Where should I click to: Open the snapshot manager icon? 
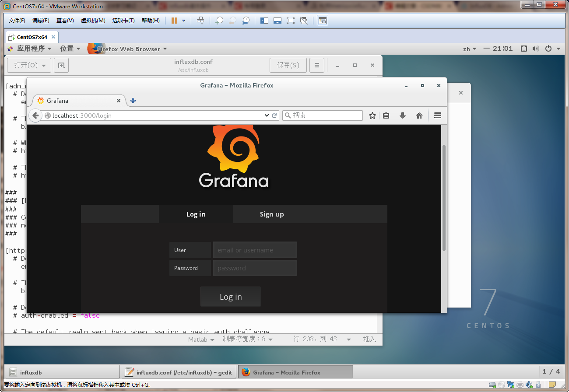(246, 21)
